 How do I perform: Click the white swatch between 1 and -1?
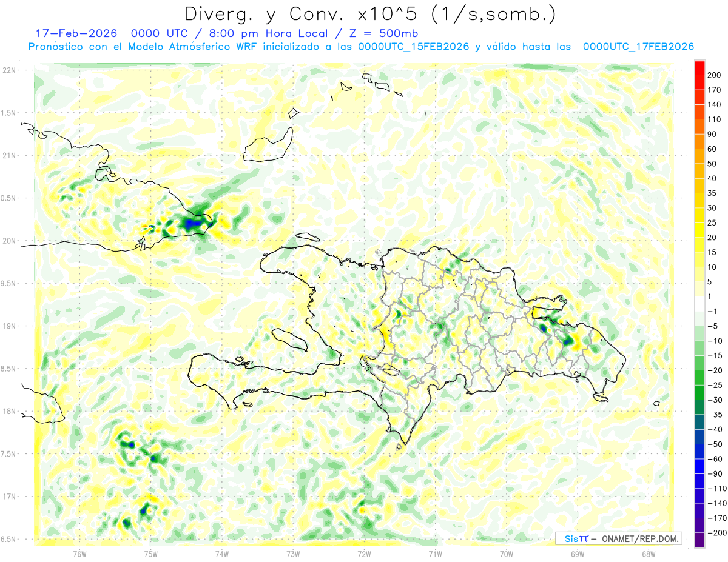coord(699,304)
